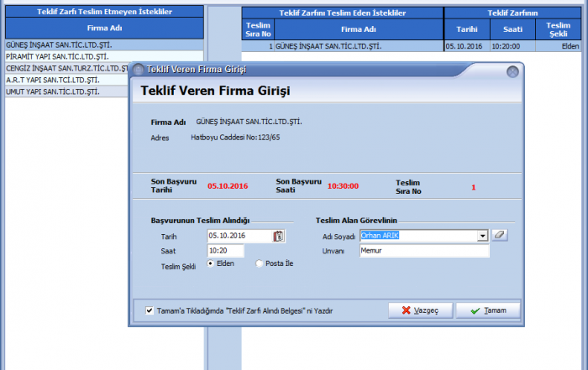
Task: Click the dialog's title bar icon
Action: [x=139, y=72]
